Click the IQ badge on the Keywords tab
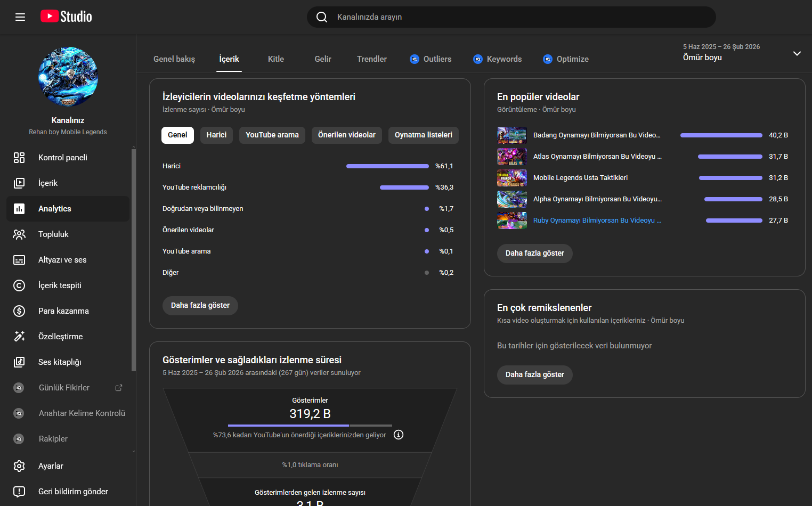The height and width of the screenshot is (506, 812). 478,59
